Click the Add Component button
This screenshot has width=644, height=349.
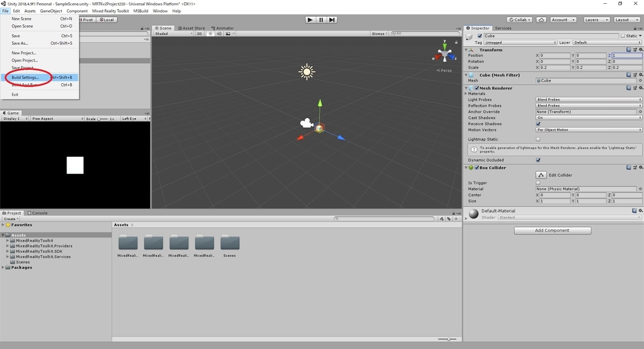[553, 230]
